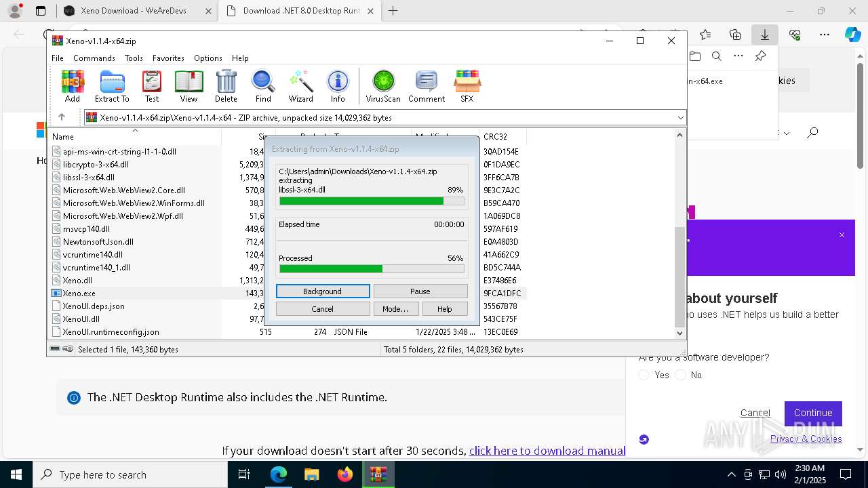Select Newtonsoft.Json.dll file
Image resolution: width=868 pixels, height=488 pixels.
point(98,242)
